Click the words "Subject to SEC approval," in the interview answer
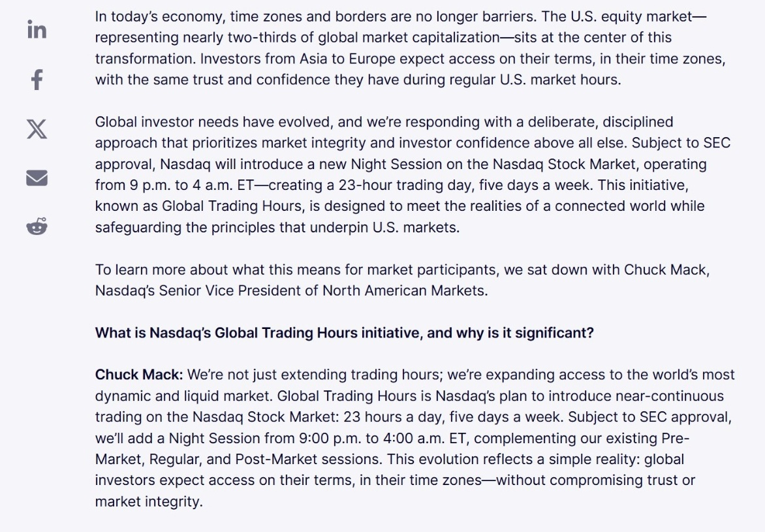 point(650,417)
